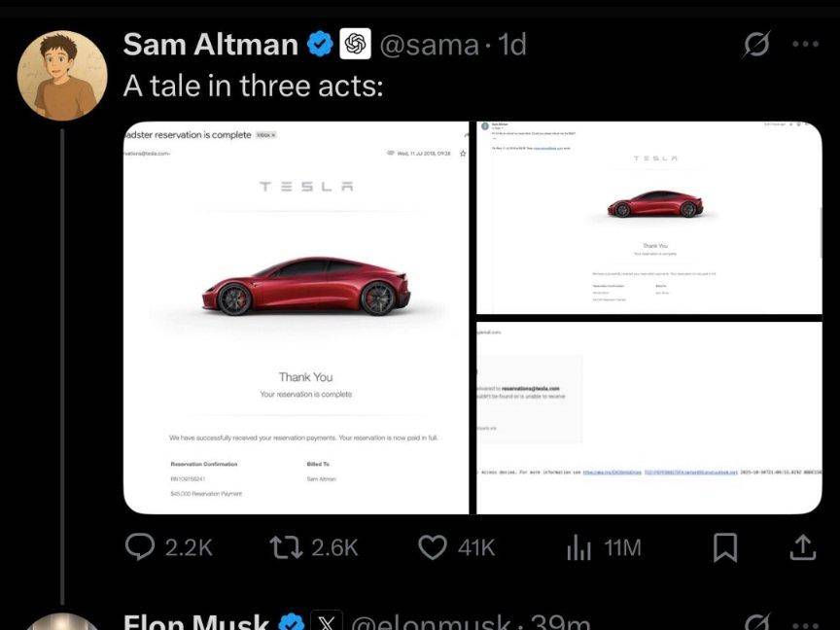
Task: Click the Sam Altman display name
Action: (x=211, y=44)
